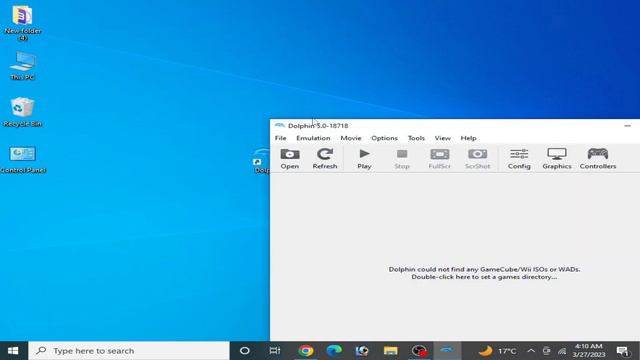Screen dimensions: 640x360
Task: Open the 17°C weather widget
Action: click(497, 351)
